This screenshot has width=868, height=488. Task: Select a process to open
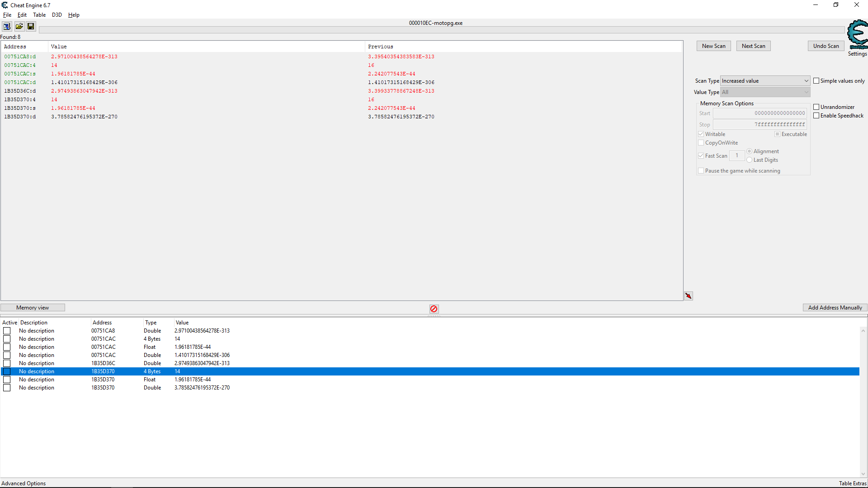pyautogui.click(x=7, y=26)
